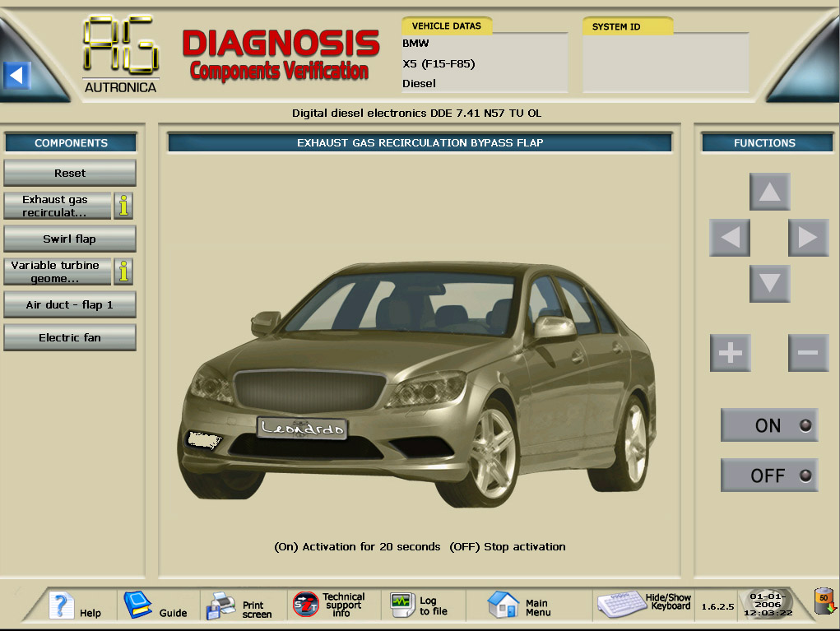
Task: Click the blue back arrow icon
Action: [x=16, y=76]
